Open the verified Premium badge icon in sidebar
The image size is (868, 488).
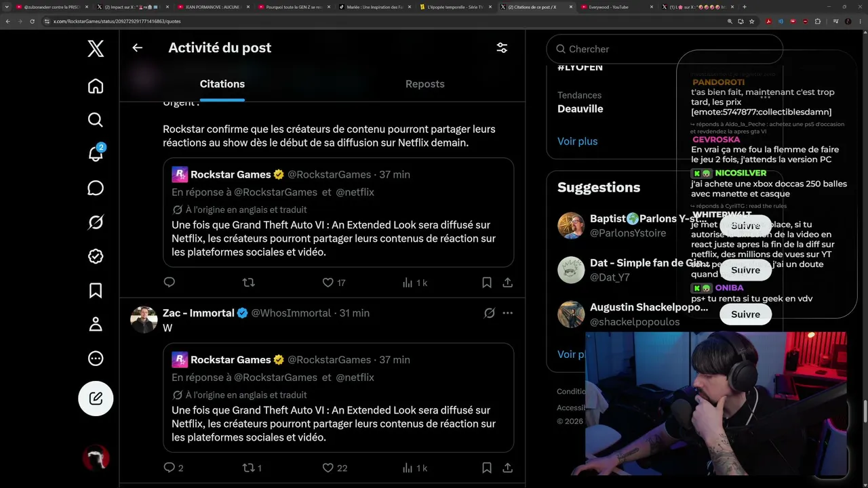point(96,256)
